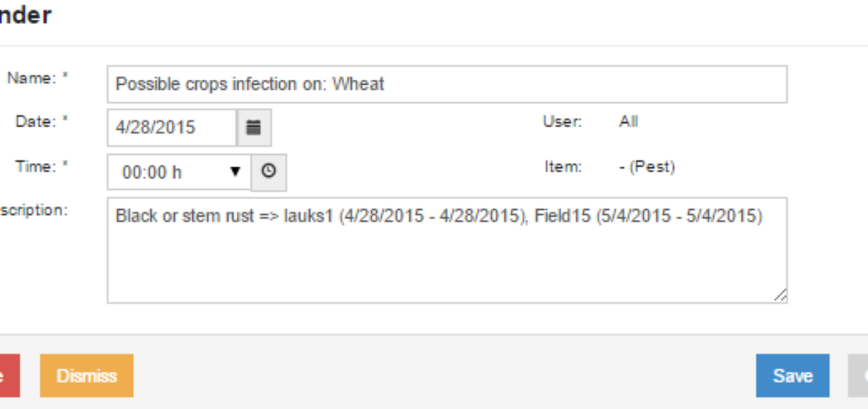This screenshot has width=868, height=409.
Task: Save the reminder
Action: coord(793,376)
